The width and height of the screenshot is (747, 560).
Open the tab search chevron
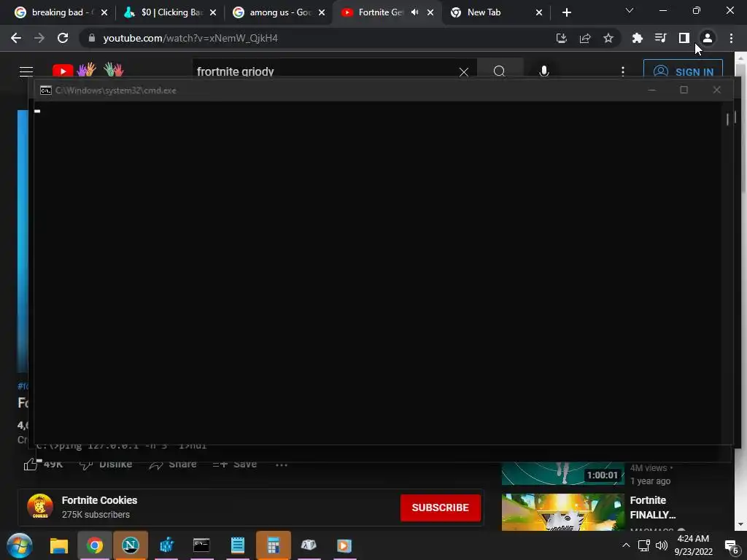pos(630,10)
